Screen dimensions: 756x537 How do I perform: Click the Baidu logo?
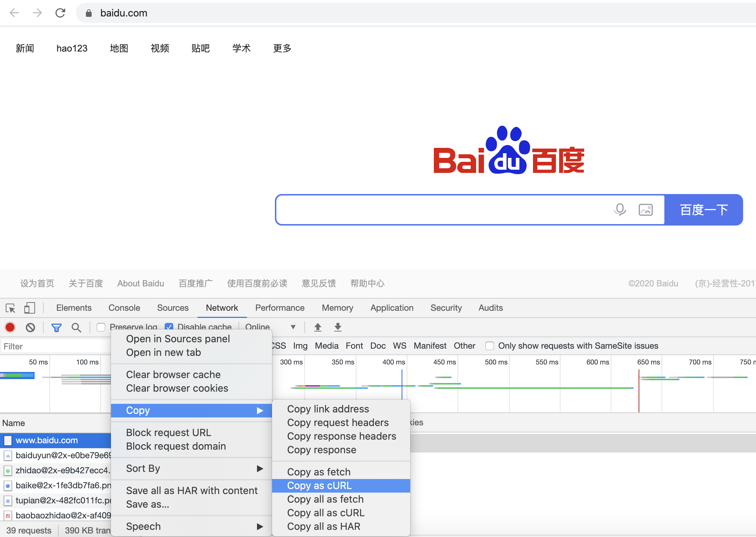(x=509, y=150)
